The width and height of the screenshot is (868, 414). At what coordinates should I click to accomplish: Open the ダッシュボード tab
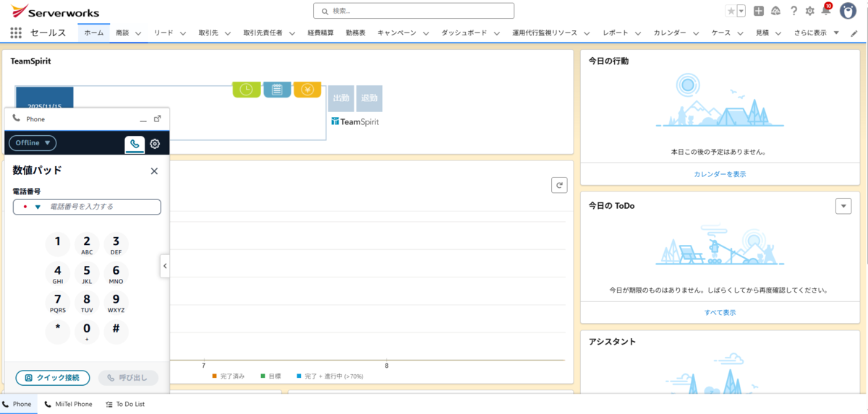click(463, 33)
